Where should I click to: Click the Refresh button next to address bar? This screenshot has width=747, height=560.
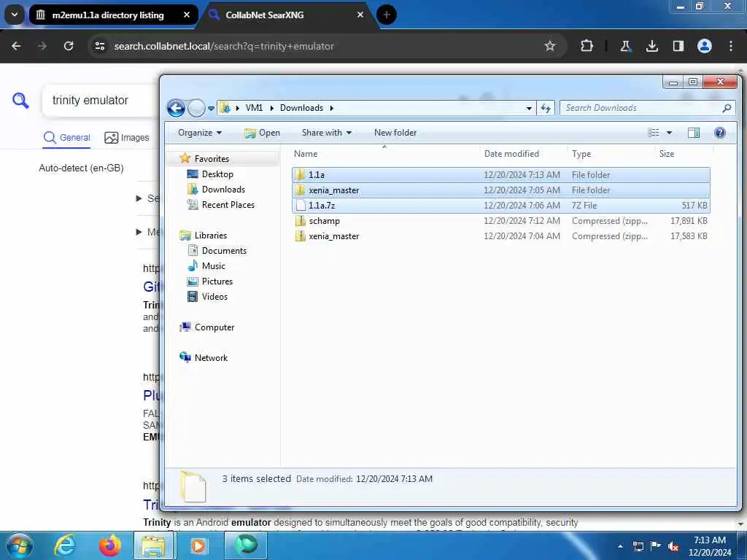coord(546,108)
